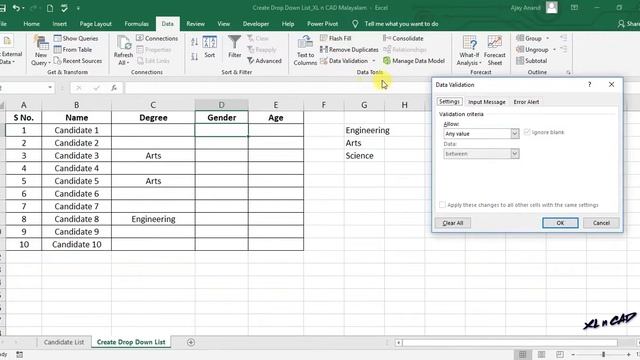Check Apply these changes to all other cells
This screenshot has width=640, height=360.
click(x=442, y=204)
